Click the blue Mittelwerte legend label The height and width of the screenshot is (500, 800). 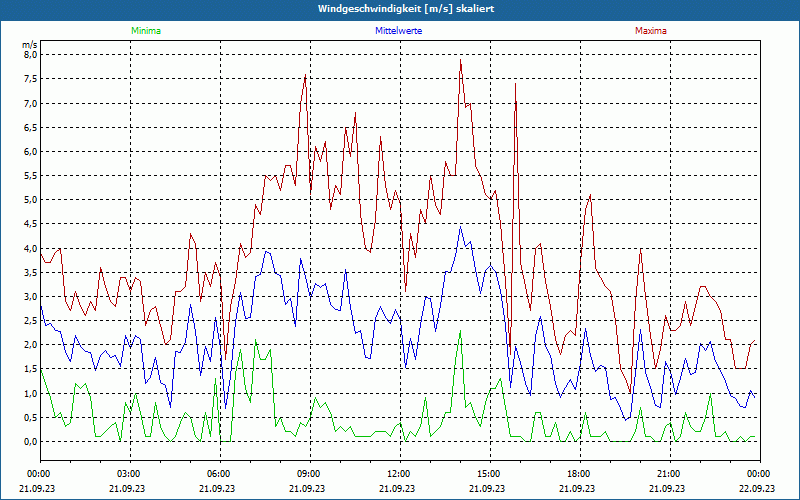click(x=398, y=31)
